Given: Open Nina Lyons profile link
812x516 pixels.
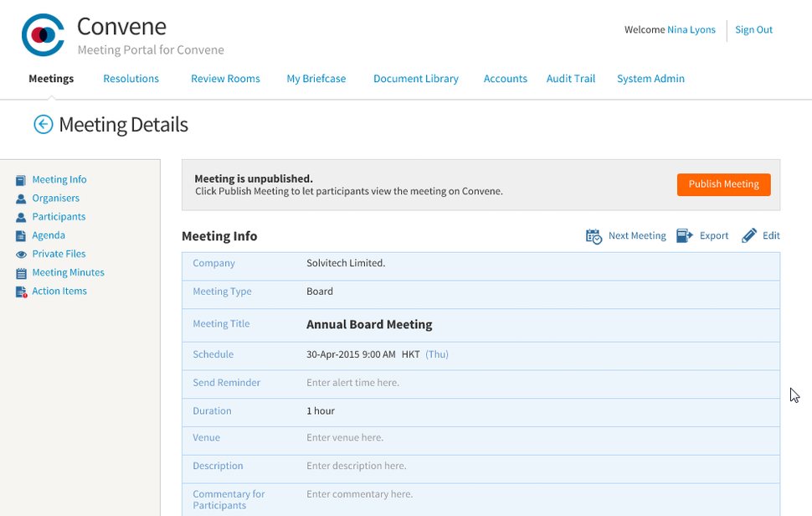Looking at the screenshot, I should tap(691, 30).
